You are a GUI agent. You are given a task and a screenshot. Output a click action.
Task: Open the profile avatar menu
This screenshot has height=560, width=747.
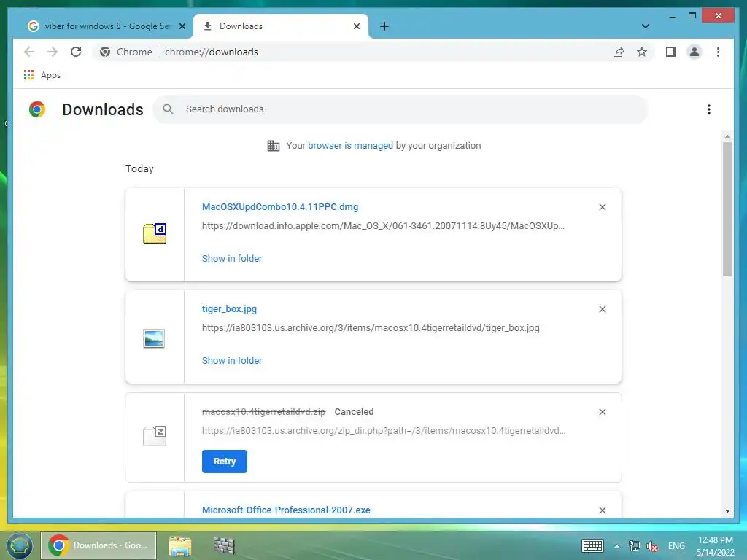(694, 52)
